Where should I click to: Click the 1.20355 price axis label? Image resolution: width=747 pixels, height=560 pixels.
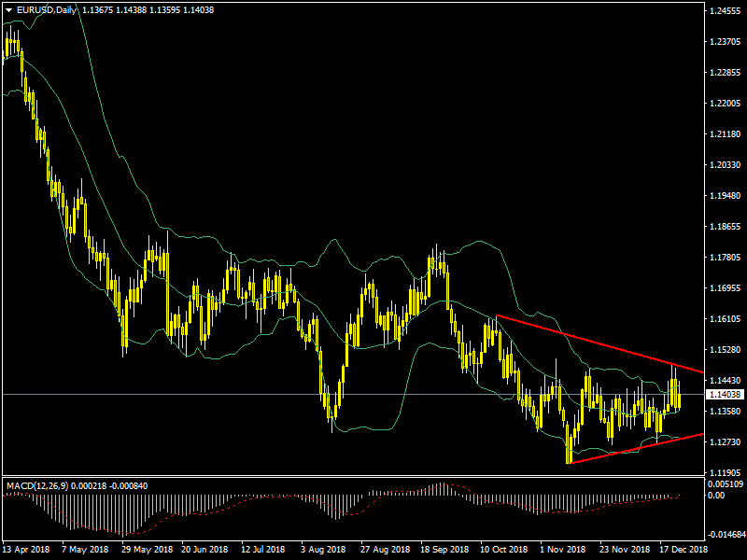pos(724,165)
